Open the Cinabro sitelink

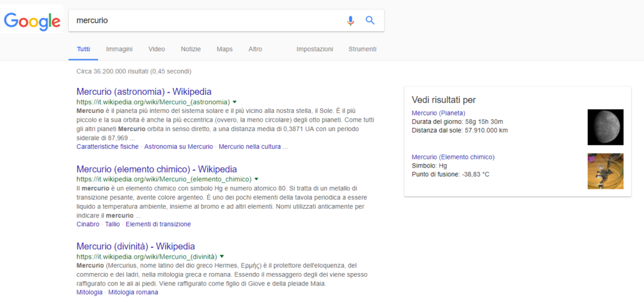[88, 224]
